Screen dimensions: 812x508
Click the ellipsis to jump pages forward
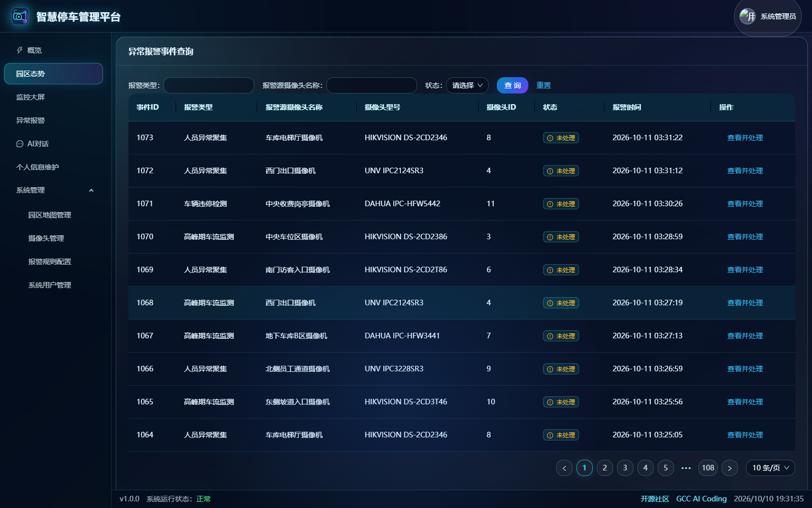[x=686, y=468]
